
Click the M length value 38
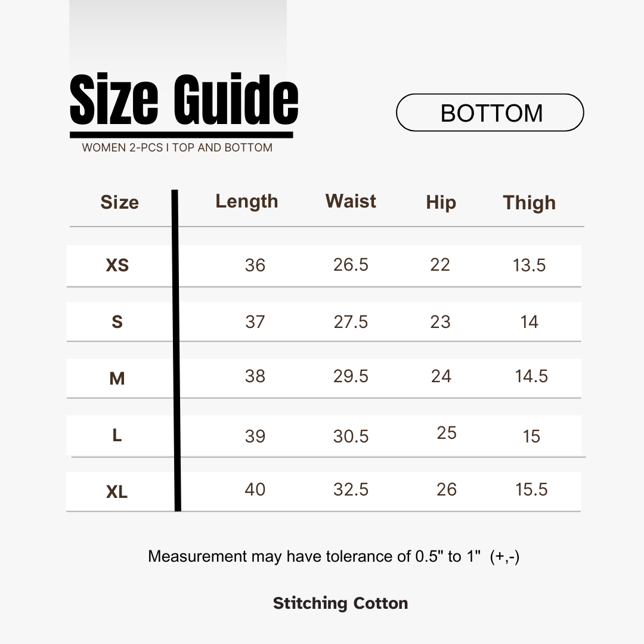click(x=255, y=376)
